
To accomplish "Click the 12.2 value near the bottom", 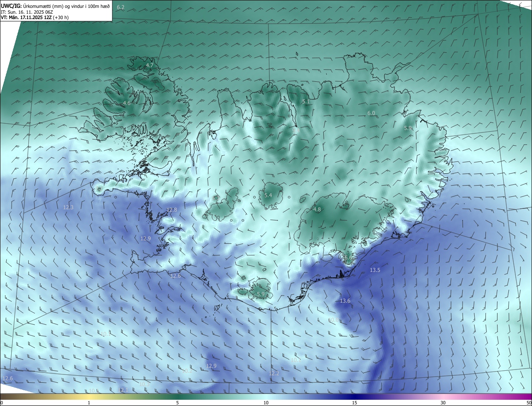I will (x=274, y=373).
